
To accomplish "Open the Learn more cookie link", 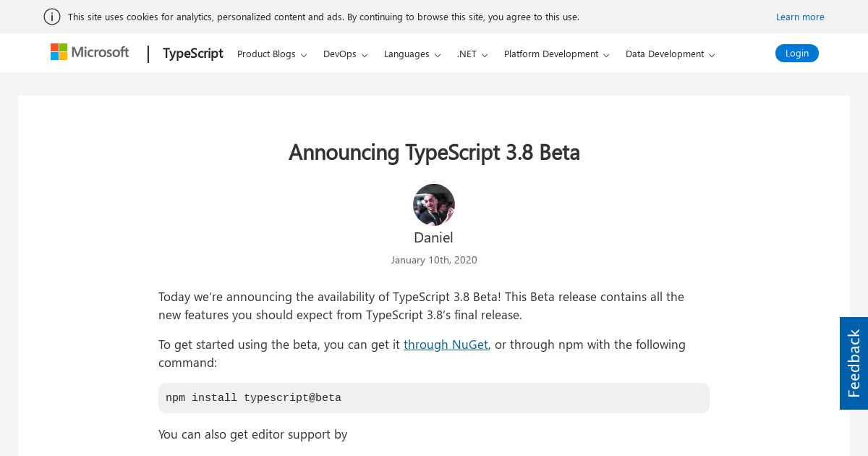I will [x=800, y=17].
